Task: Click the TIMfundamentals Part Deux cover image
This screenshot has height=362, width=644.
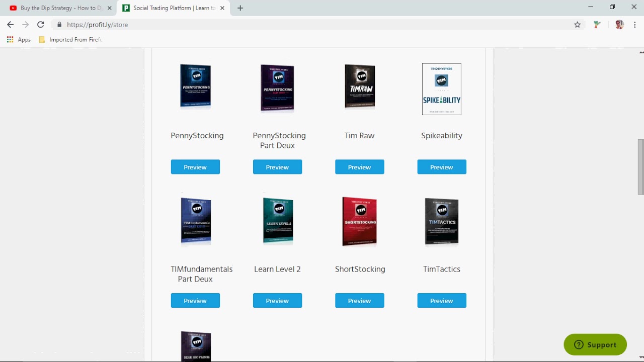Action: pos(196,221)
